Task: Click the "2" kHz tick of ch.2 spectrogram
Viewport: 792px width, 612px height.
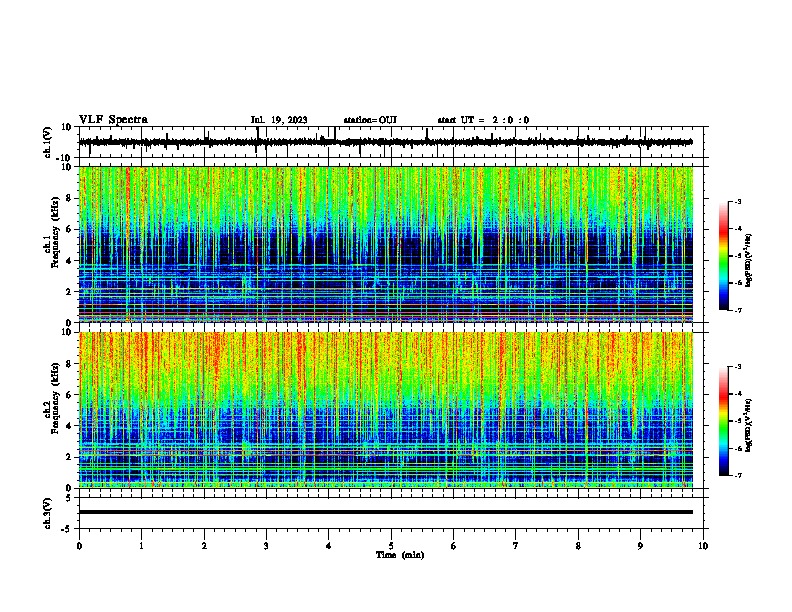Action: pyautogui.click(x=69, y=457)
